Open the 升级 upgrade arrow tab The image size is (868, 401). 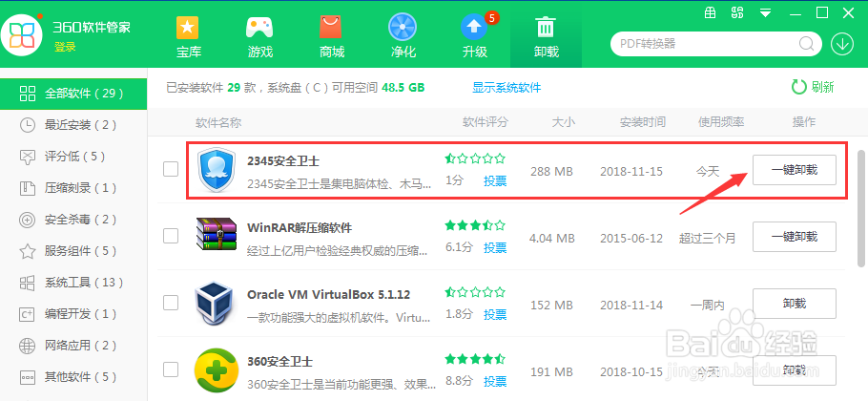pos(475,36)
